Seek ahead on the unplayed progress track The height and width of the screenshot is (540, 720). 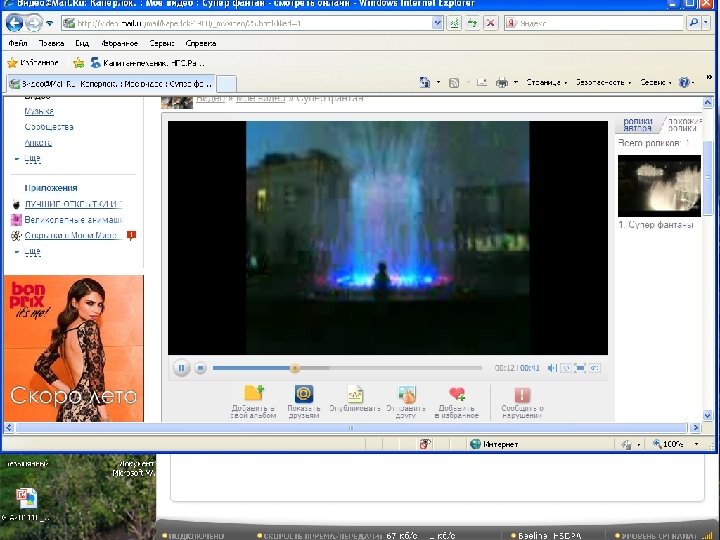coord(406,368)
